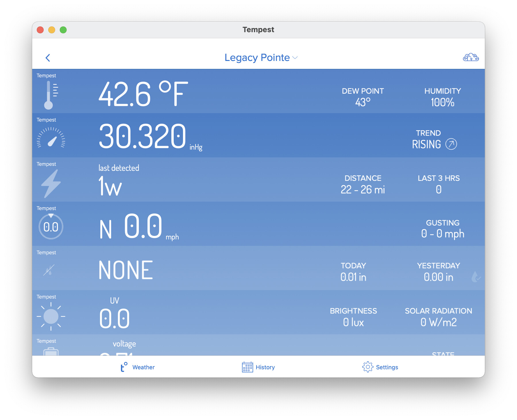Click the rising trend arrow icon
517x420 pixels.
[x=451, y=144]
